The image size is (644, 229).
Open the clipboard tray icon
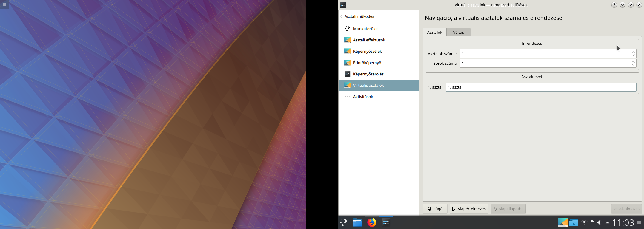(x=592, y=223)
